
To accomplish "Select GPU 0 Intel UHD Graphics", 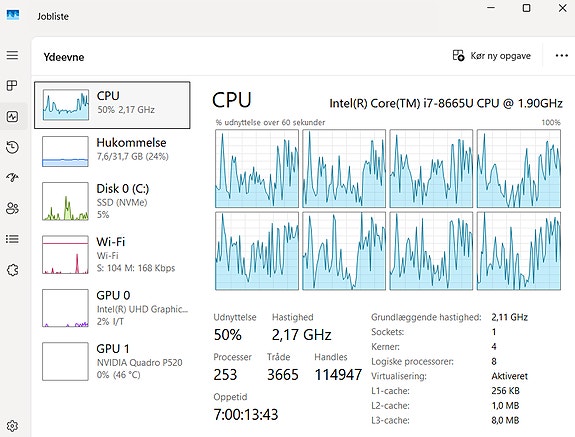I will [x=112, y=308].
